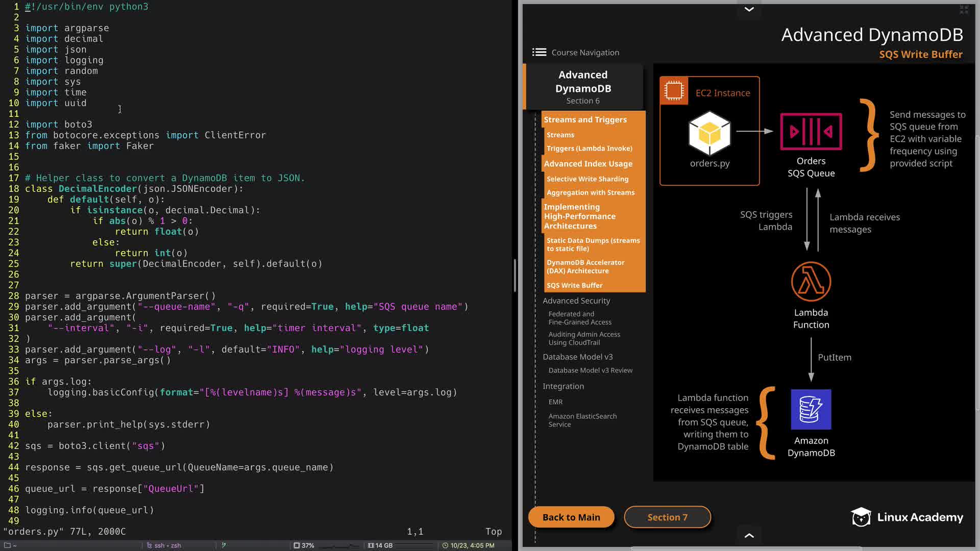
Task: Open the SQS Write Buffer lesson
Action: tap(574, 285)
